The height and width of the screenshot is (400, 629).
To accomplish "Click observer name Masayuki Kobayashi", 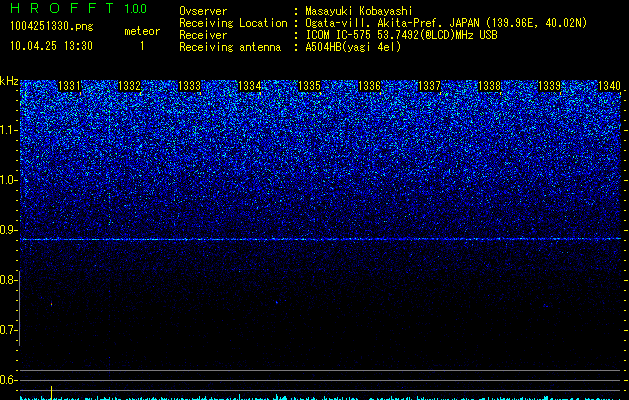I will pos(359,11).
